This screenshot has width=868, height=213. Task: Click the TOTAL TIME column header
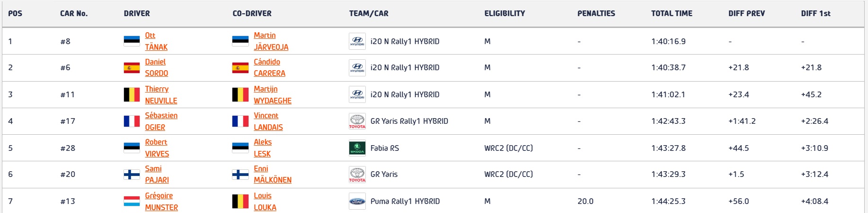click(672, 13)
